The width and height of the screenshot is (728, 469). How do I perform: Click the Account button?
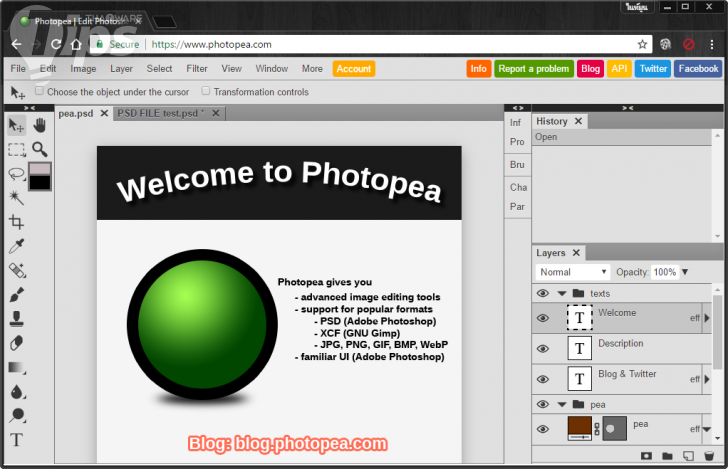pyautogui.click(x=354, y=69)
